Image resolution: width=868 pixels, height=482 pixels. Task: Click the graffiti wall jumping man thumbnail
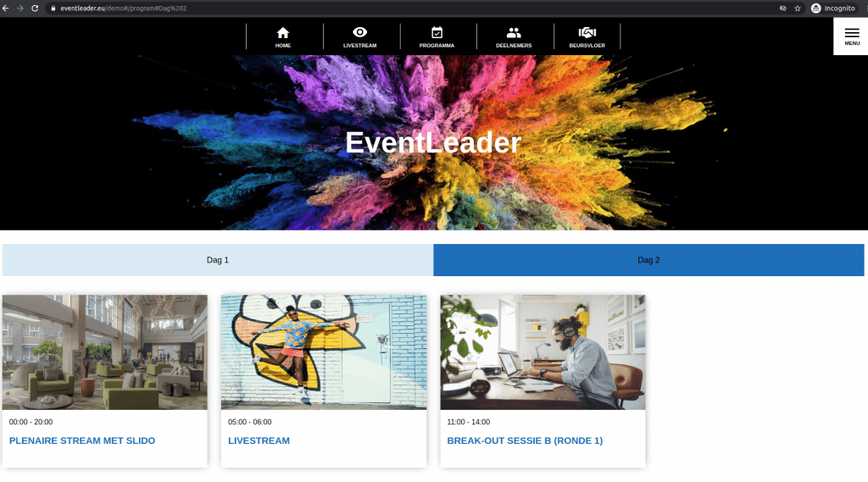324,352
